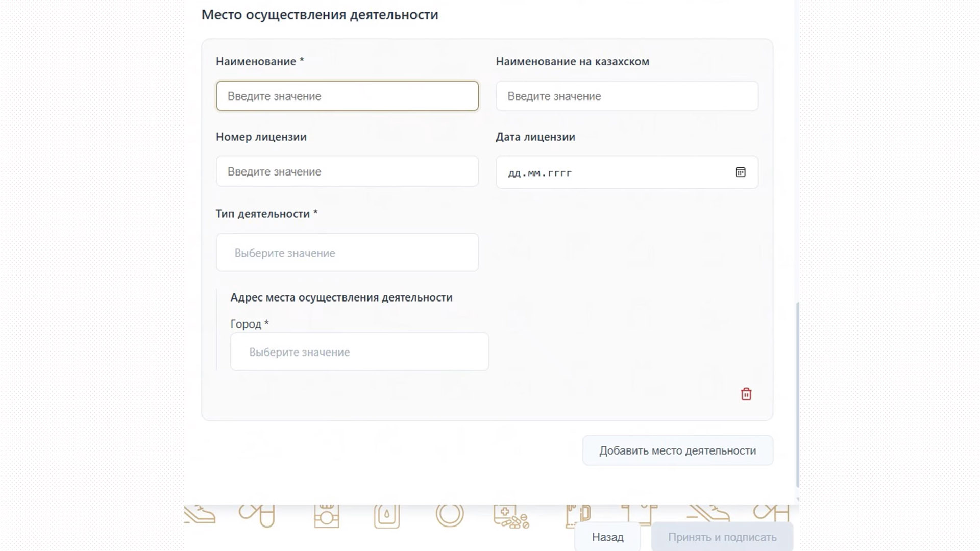The width and height of the screenshot is (980, 551).
Task: Open the Тип деятельности dropdown
Action: coord(347,253)
